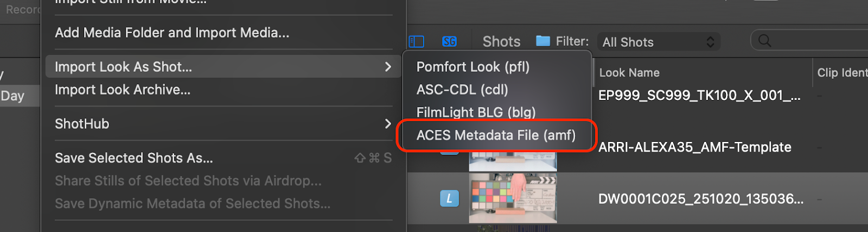Click the blue folder icon beside Filter
Screen dimensions: 868x232
tap(542, 41)
